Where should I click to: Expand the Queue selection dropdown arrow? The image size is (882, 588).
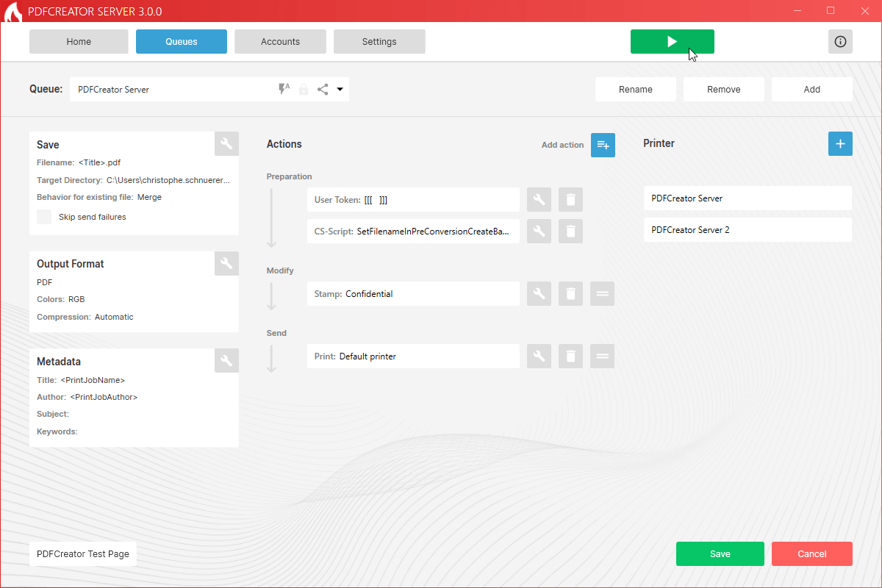pyautogui.click(x=340, y=90)
